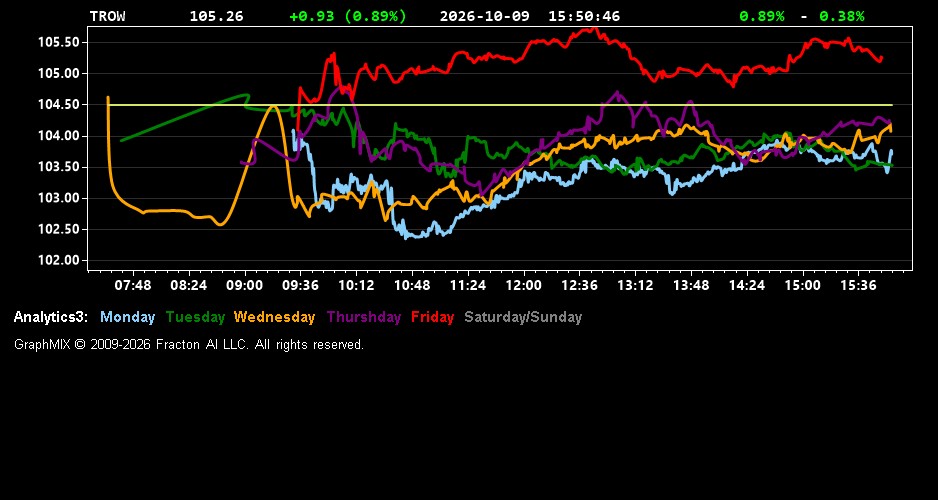Click the GraphMIX copyright notice
Image resolution: width=938 pixels, height=500 pixels.
click(x=189, y=345)
